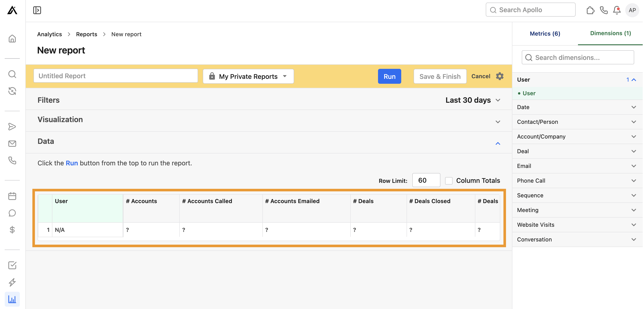Open the My Private Reports dropdown

pyautogui.click(x=248, y=76)
